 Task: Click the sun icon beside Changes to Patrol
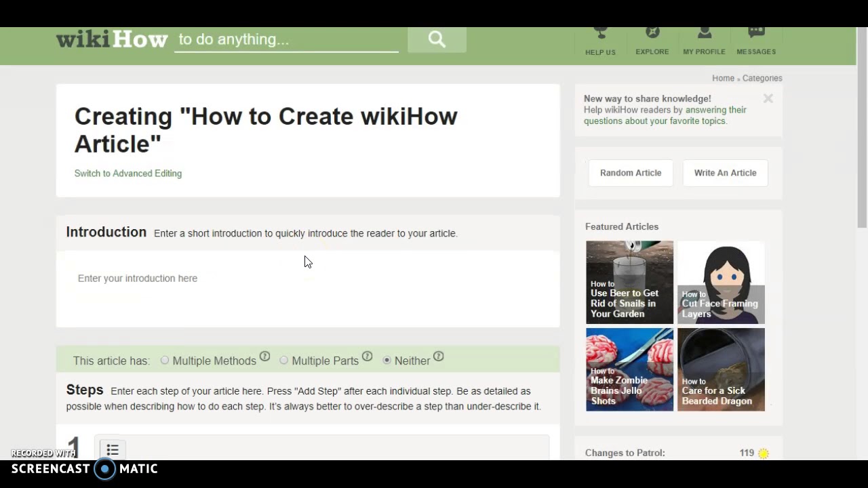tap(764, 453)
